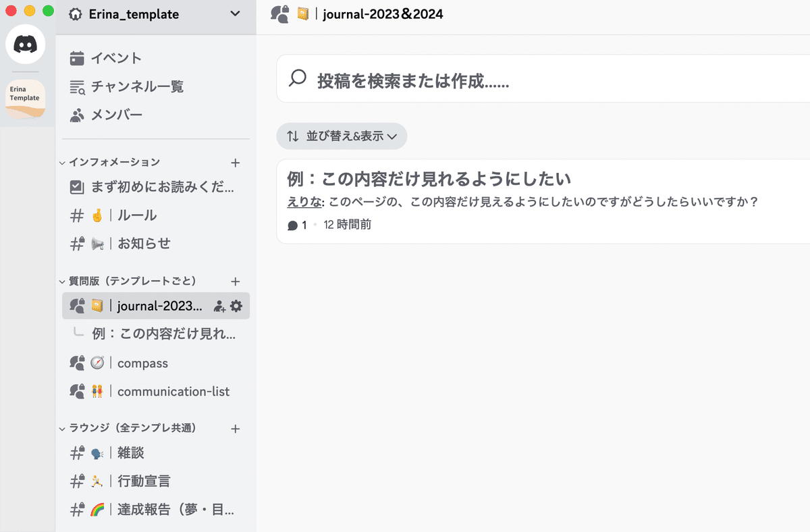
Task: Open journal-2023 channel settings gear
Action: (x=236, y=307)
